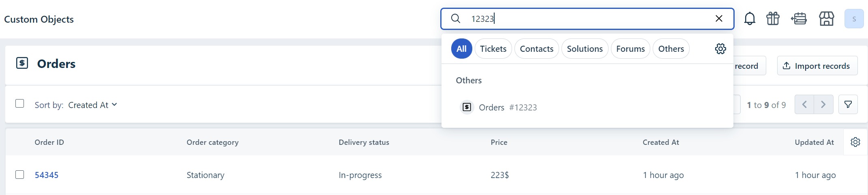The image size is (868, 195).
Task: Choose the Solutions search filter
Action: point(585,49)
